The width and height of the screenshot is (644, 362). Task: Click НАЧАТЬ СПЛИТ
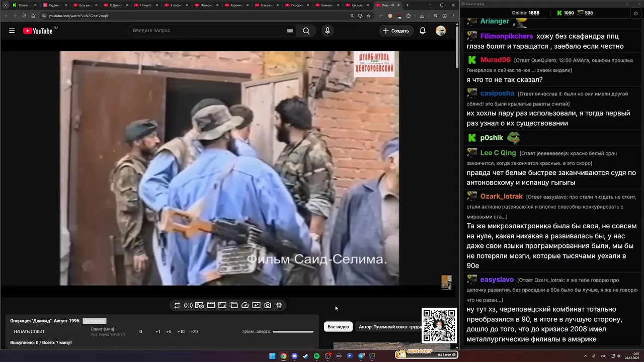[x=29, y=332]
